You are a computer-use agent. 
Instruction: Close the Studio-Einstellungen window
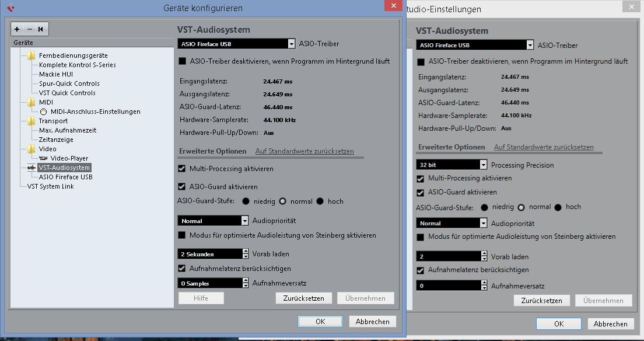pyautogui.click(x=631, y=6)
